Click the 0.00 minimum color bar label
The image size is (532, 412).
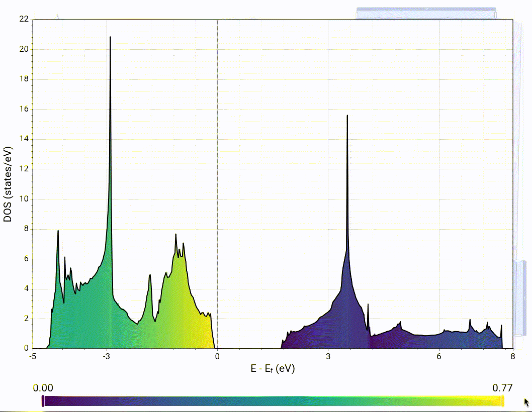[x=42, y=388]
